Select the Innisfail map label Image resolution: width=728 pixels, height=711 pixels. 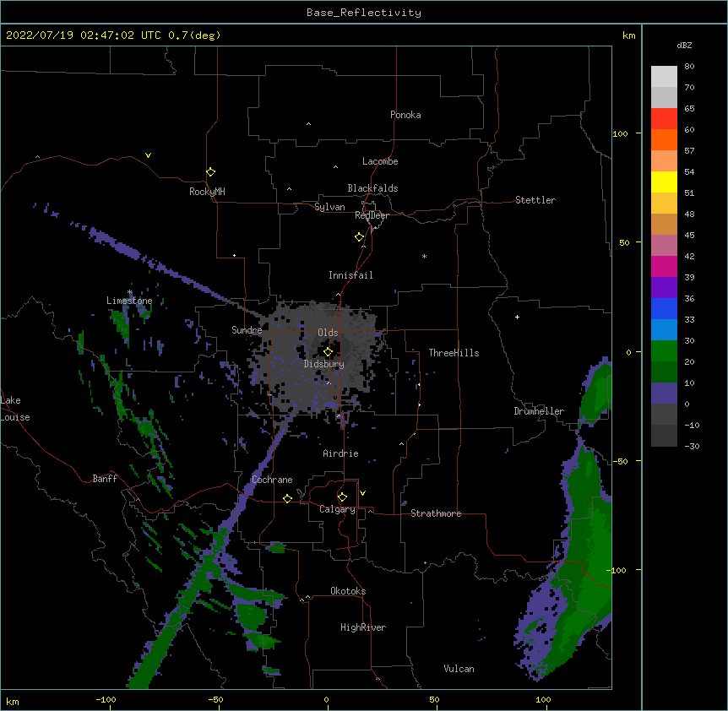[x=350, y=275]
